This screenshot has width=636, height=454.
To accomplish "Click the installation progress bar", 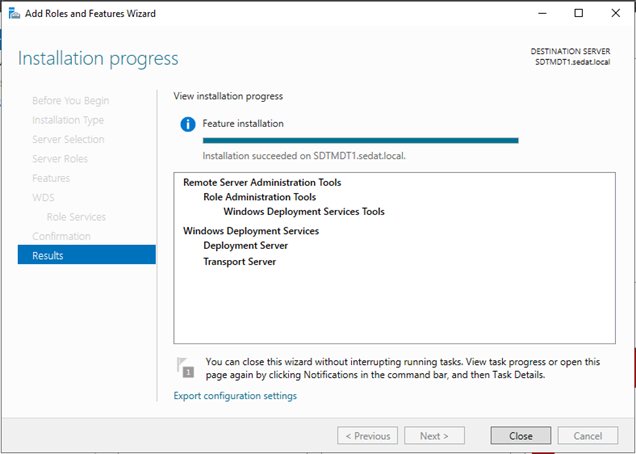I will tap(361, 141).
